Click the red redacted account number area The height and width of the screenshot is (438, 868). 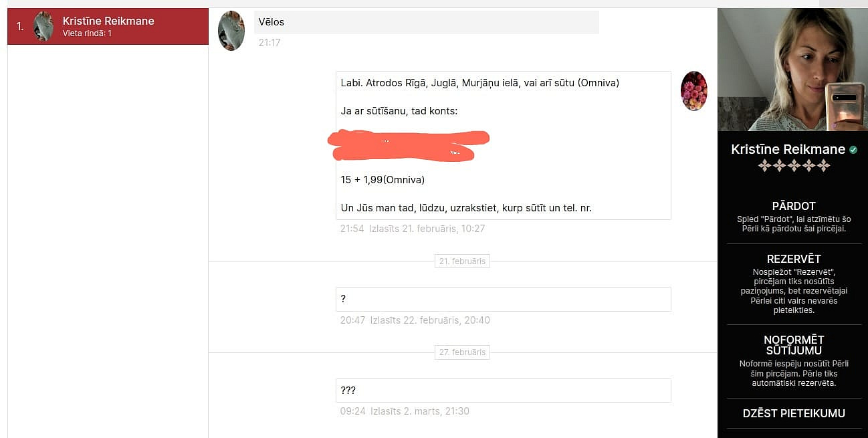point(408,146)
